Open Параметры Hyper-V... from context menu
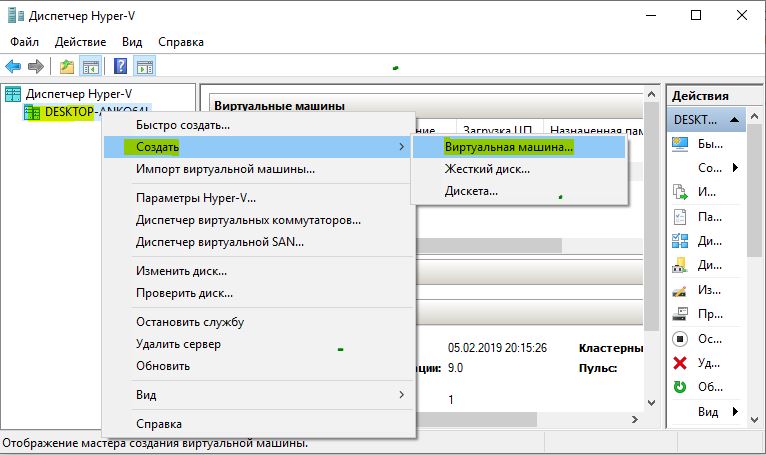This screenshot has height=455, width=766. coord(259,198)
